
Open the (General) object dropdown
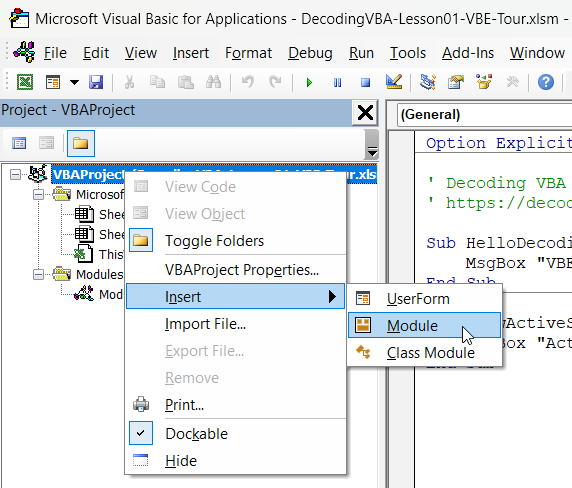point(484,115)
